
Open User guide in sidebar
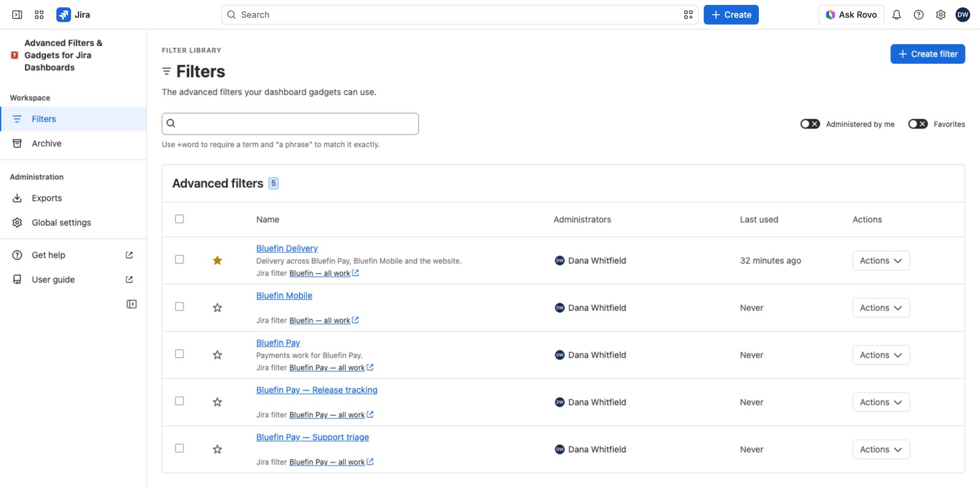(73, 280)
